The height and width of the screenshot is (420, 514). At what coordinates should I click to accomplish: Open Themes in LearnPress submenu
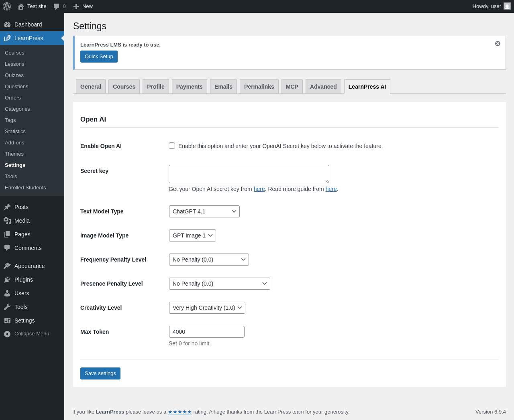(x=14, y=154)
